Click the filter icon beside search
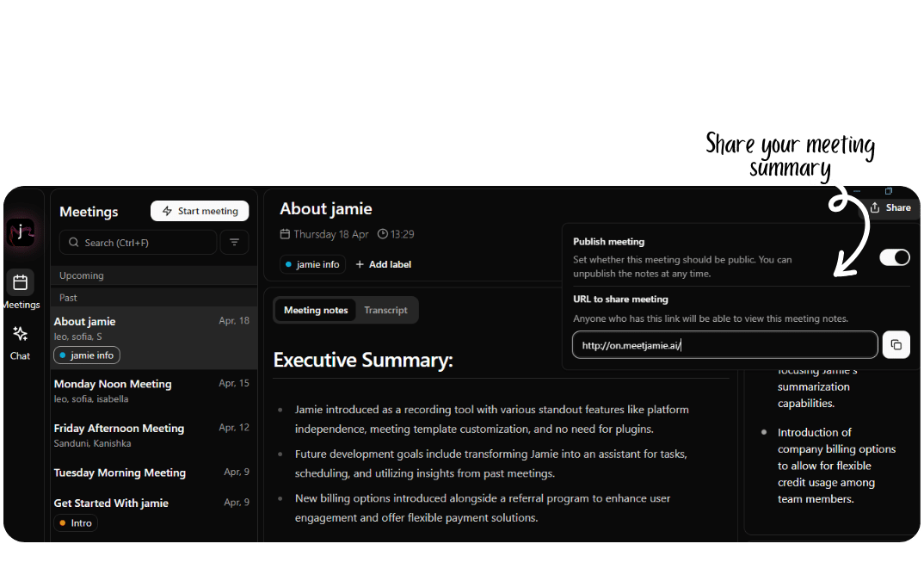 coord(234,242)
